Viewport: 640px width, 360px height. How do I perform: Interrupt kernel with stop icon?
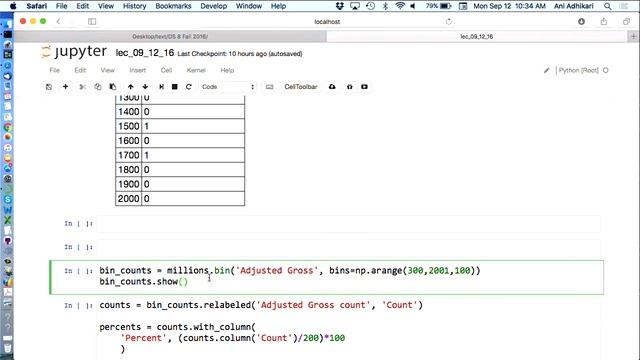tap(174, 87)
